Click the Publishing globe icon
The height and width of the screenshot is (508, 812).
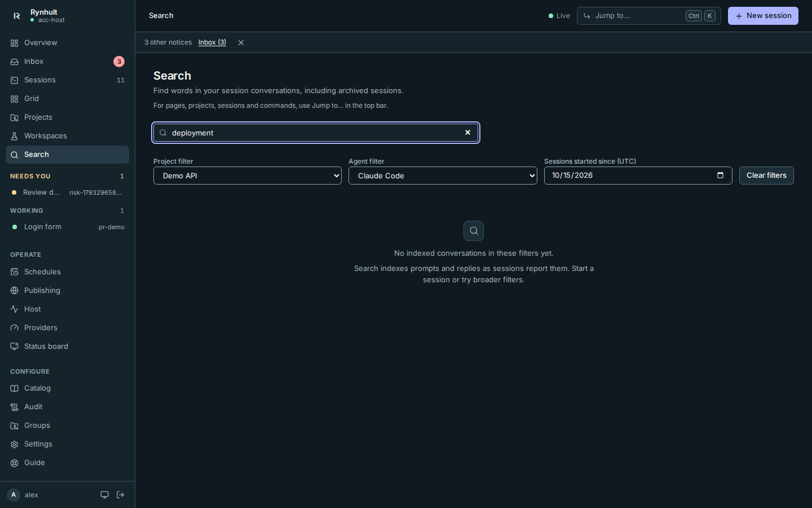pos(15,291)
